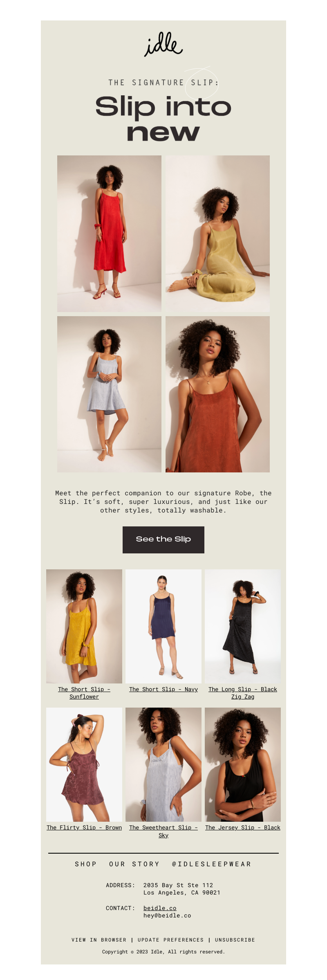327x980 pixels.
Task: Click The Long Slip – Black Zig Zag link
Action: tap(243, 693)
